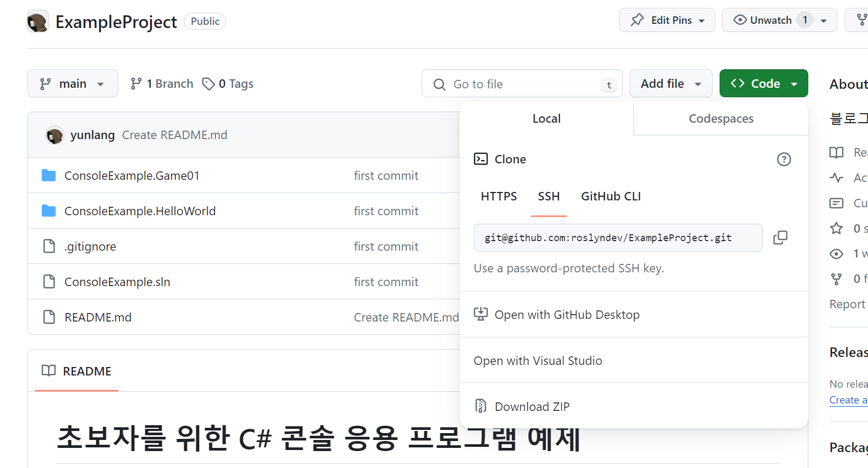Click the Unwatch eye button

(763, 20)
